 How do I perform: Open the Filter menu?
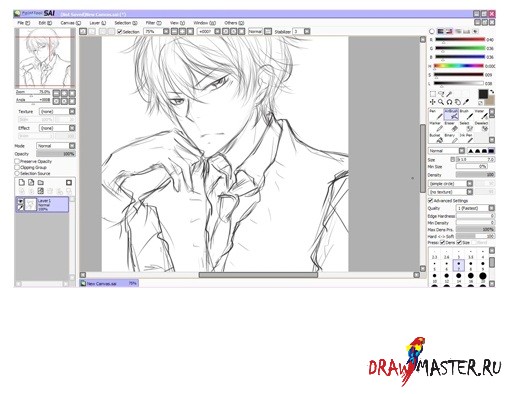tap(153, 23)
